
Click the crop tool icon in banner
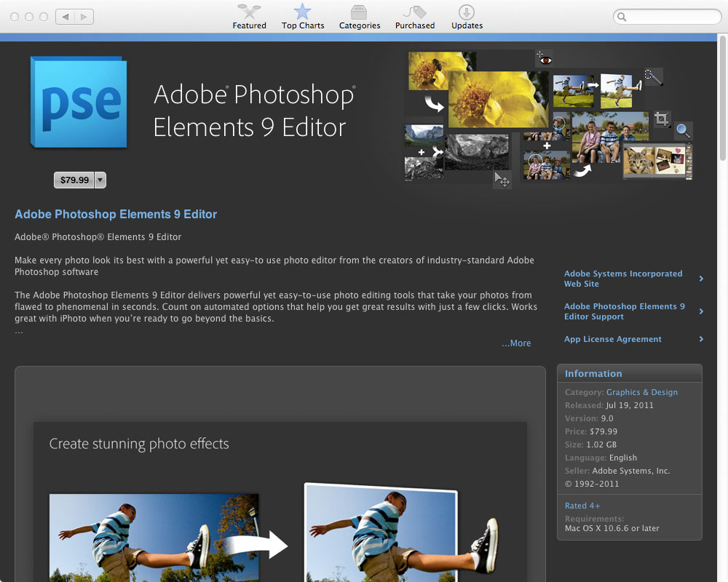662,119
